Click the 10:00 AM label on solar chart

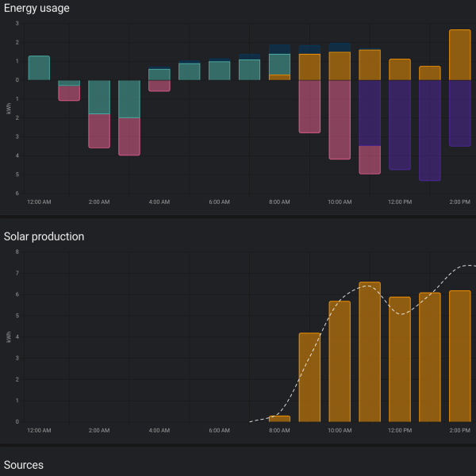[x=340, y=431]
